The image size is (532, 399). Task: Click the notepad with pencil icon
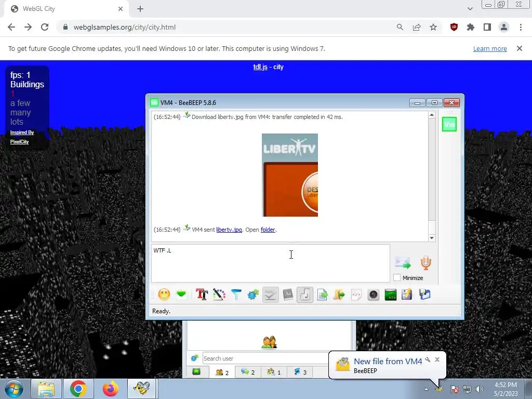[407, 295]
